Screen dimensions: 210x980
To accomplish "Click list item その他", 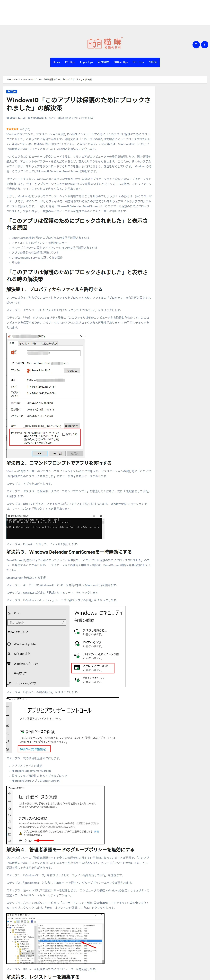I will [x=16, y=262].
